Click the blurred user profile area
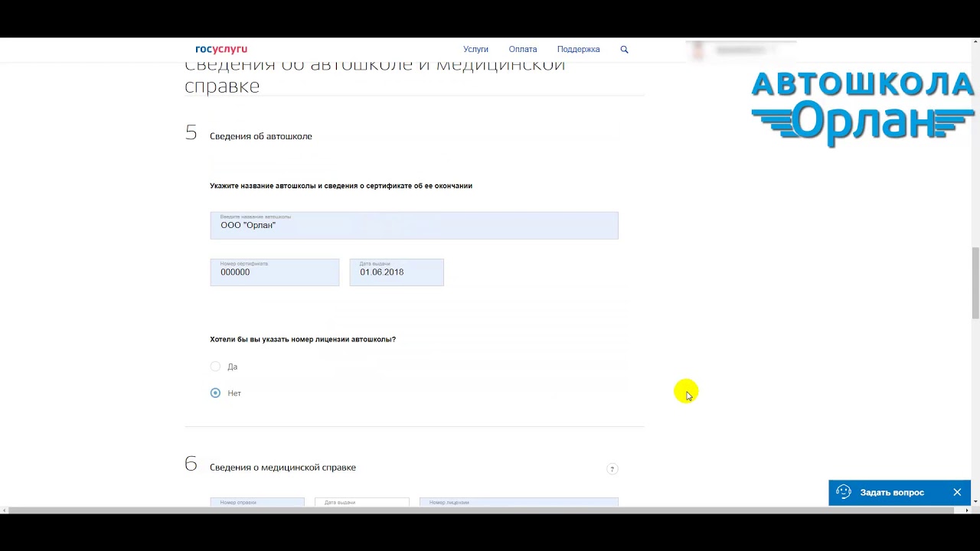Image resolution: width=980 pixels, height=551 pixels. tap(740, 51)
